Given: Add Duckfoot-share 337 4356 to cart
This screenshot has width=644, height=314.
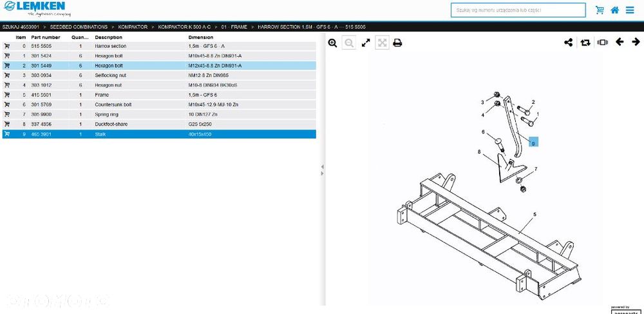Looking at the screenshot, I should (x=7, y=124).
